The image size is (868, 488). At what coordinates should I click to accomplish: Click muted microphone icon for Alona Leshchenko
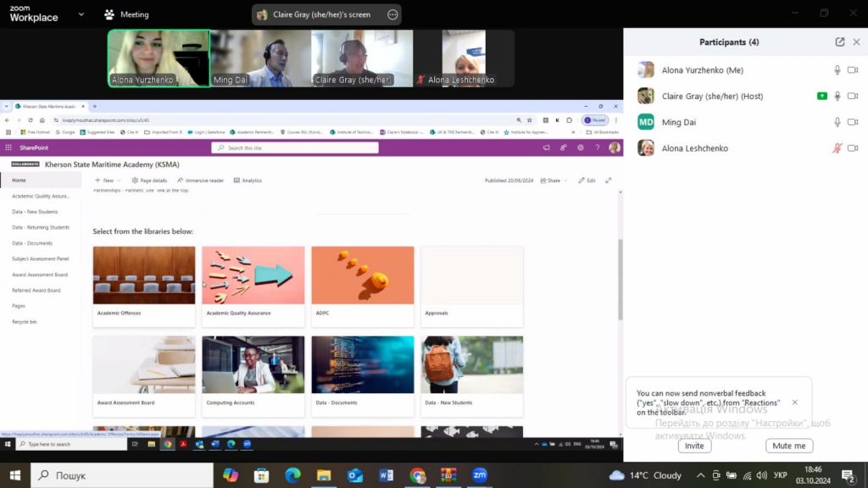pyautogui.click(x=837, y=148)
